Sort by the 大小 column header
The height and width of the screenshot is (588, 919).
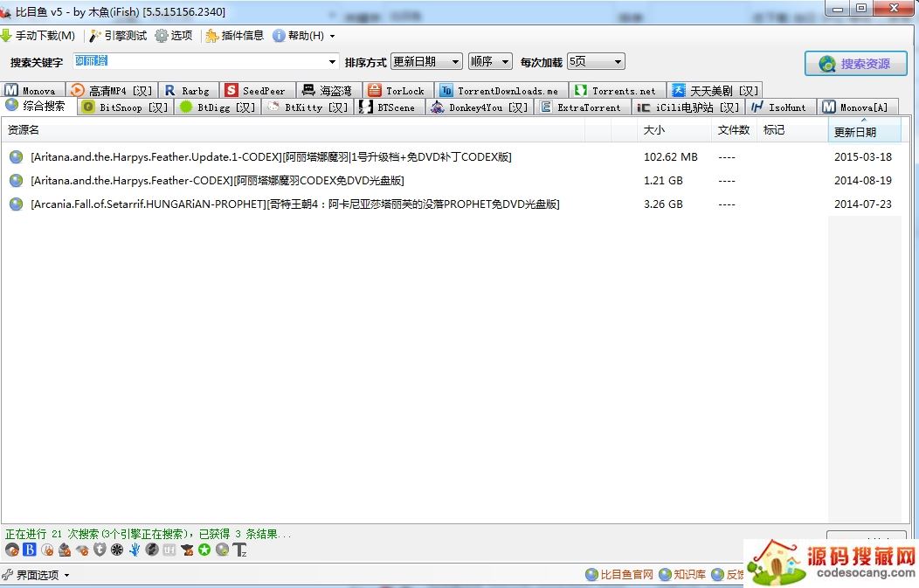pos(674,130)
